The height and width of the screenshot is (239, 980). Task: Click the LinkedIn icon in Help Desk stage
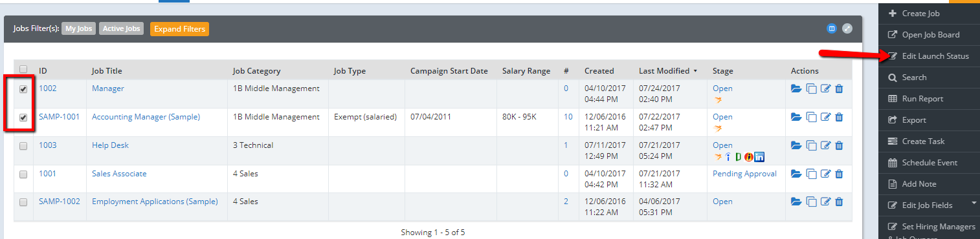click(760, 156)
